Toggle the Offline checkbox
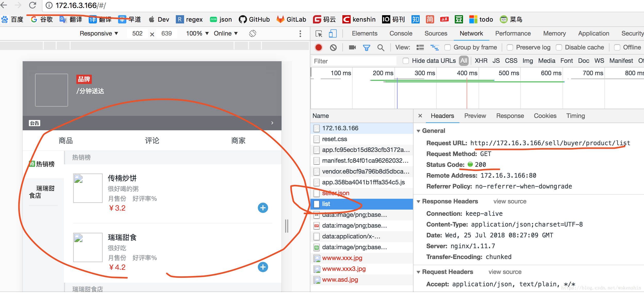 pos(617,47)
